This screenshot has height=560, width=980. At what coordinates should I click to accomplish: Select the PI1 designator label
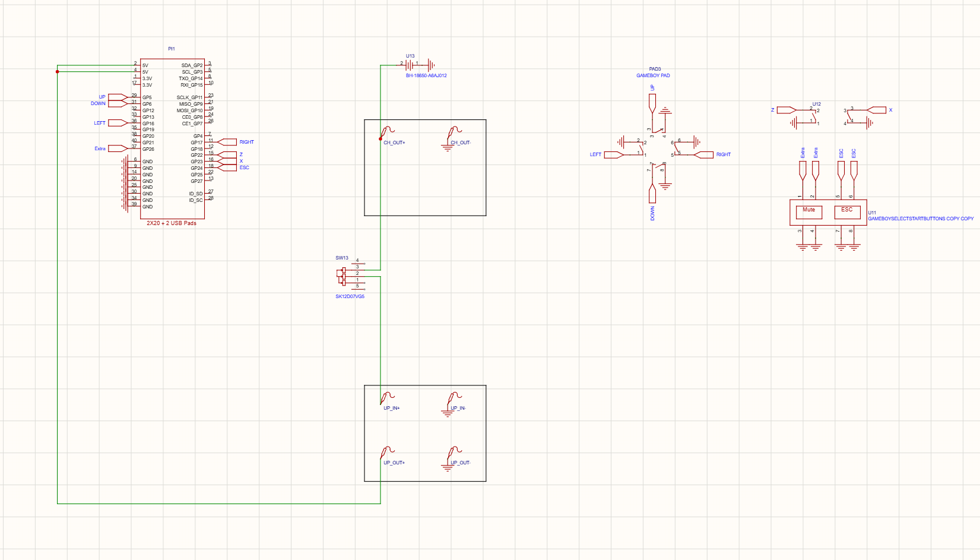tap(171, 49)
